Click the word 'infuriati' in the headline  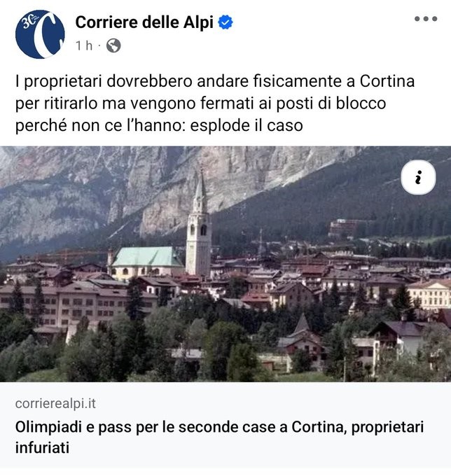point(42,448)
